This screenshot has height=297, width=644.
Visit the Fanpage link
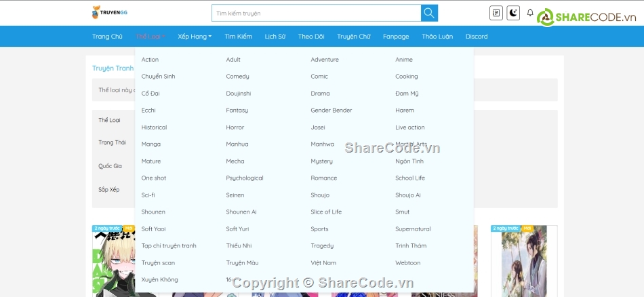(396, 37)
